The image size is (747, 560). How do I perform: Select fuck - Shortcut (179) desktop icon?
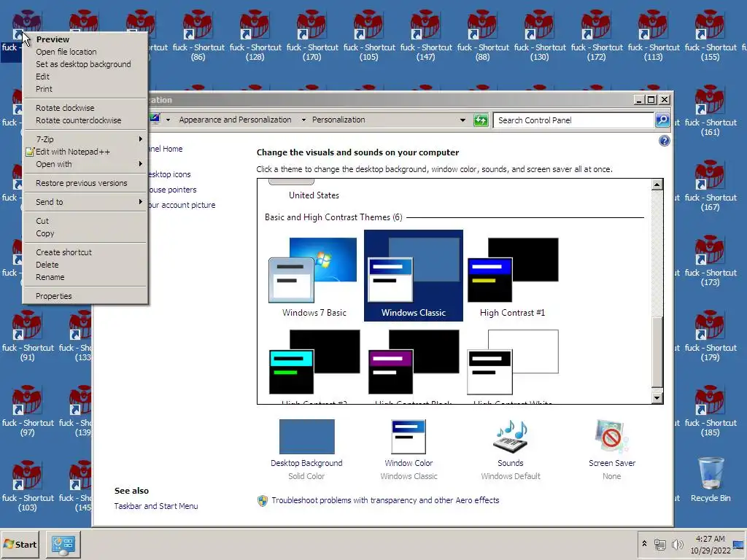[711, 337]
